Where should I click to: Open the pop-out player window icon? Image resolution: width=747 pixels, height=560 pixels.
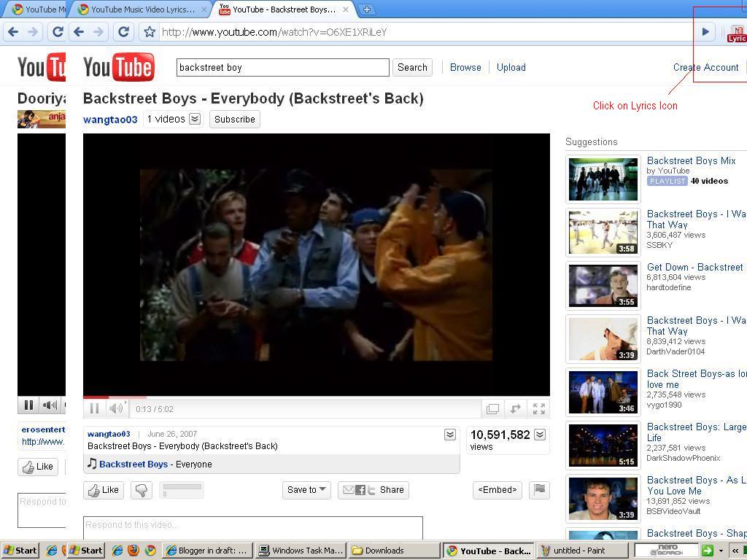[x=492, y=408]
